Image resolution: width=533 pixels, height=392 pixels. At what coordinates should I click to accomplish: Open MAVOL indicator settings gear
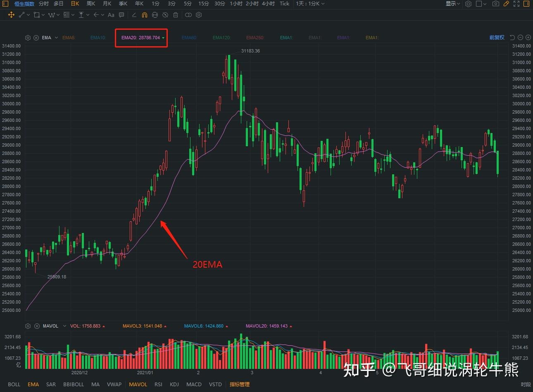pyautogui.click(x=28, y=326)
